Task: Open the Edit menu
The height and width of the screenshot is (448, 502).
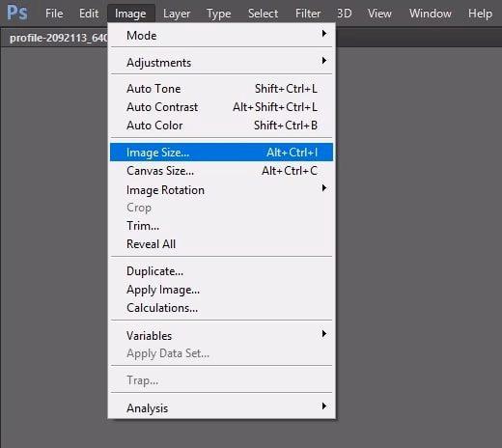Action: pyautogui.click(x=89, y=14)
